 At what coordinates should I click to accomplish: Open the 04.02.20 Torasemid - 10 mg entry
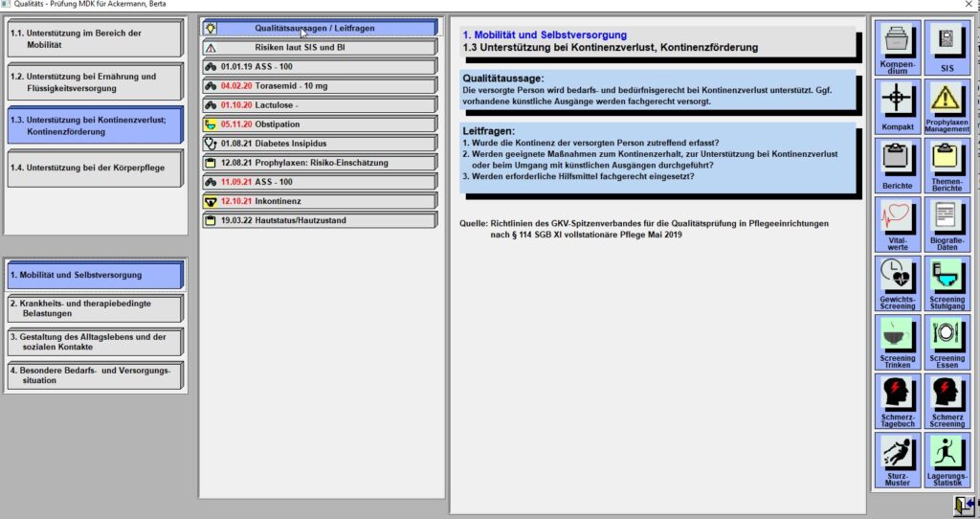click(321, 85)
